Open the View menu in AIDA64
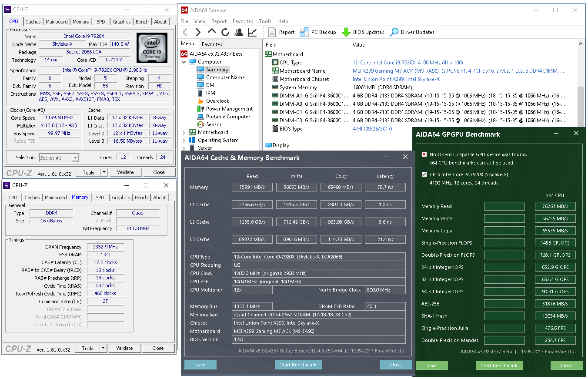Image resolution: width=588 pixels, height=379 pixels. click(x=200, y=21)
